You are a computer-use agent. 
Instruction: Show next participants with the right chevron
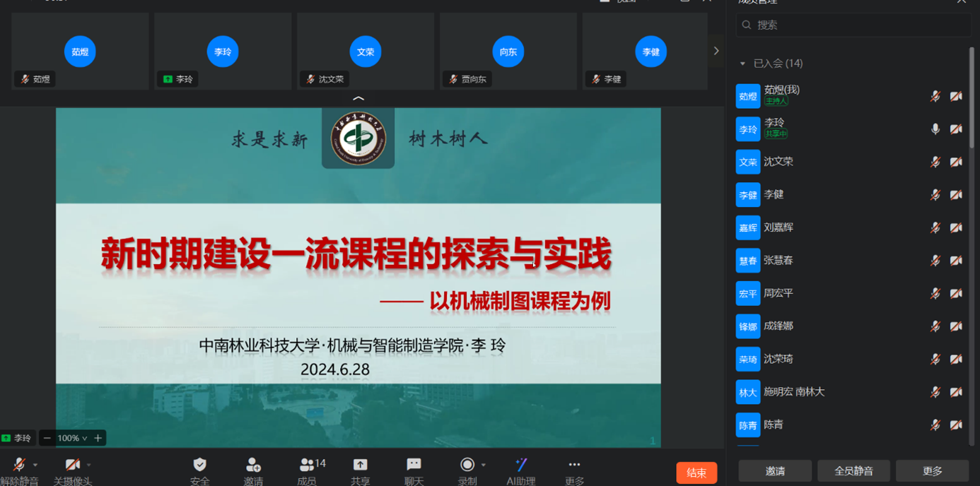pyautogui.click(x=716, y=51)
